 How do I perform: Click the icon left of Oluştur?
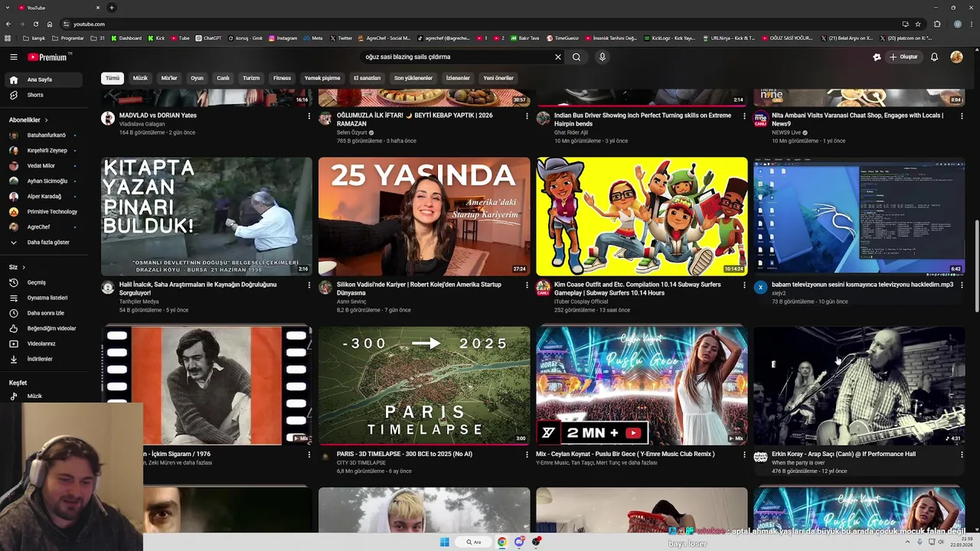click(877, 57)
